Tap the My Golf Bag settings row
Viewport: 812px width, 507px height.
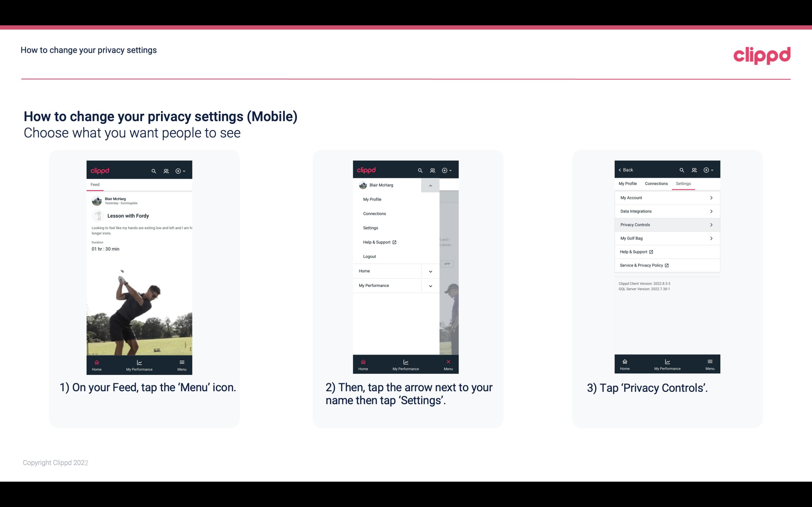coord(667,238)
